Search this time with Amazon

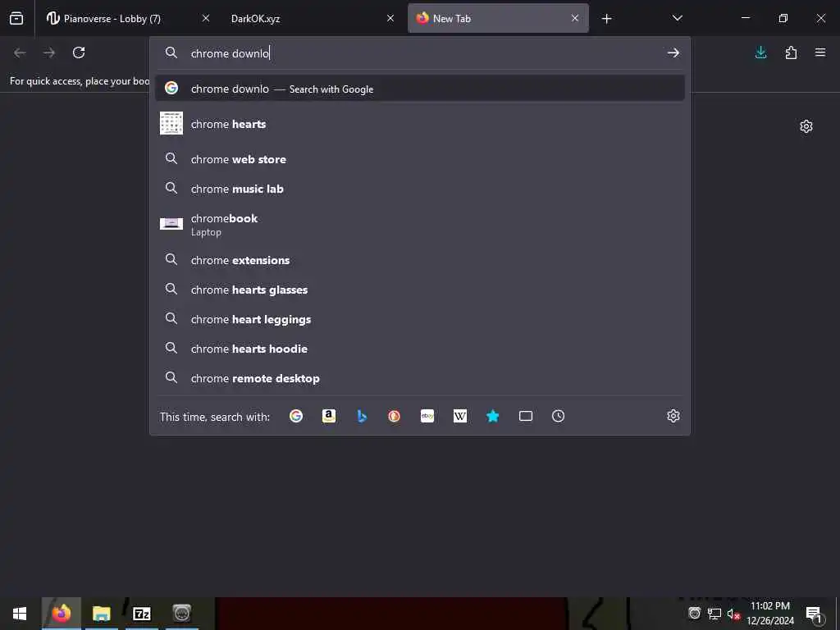tap(329, 416)
